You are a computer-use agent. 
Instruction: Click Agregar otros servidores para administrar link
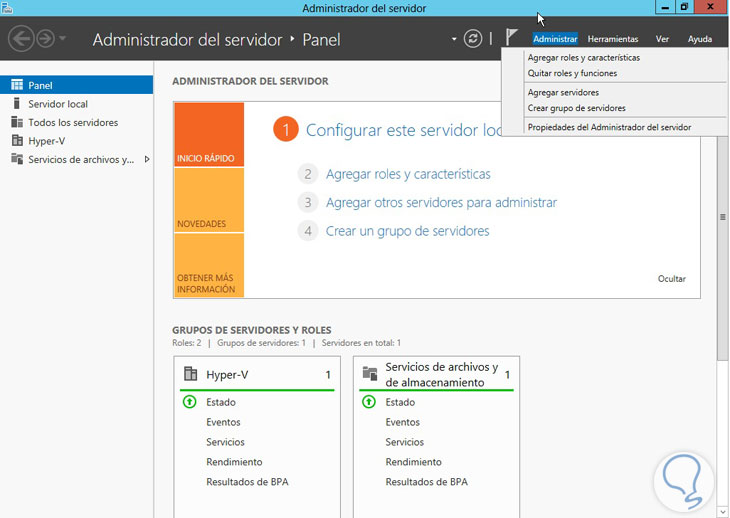[x=441, y=202]
